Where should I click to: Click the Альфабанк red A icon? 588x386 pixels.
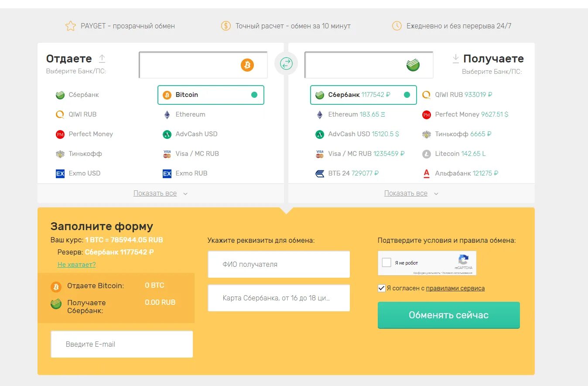click(427, 173)
